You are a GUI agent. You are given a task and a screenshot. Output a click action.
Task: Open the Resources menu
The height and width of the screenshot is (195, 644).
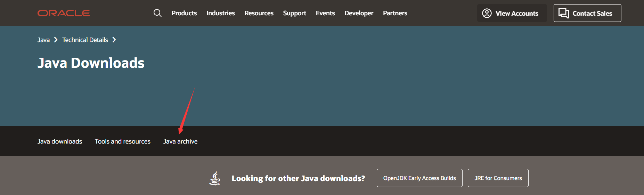pyautogui.click(x=259, y=13)
